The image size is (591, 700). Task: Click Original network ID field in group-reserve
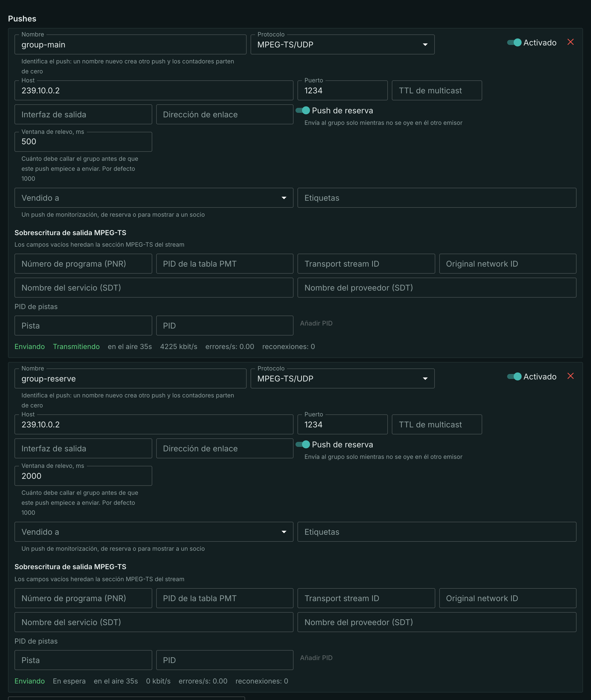[508, 598]
